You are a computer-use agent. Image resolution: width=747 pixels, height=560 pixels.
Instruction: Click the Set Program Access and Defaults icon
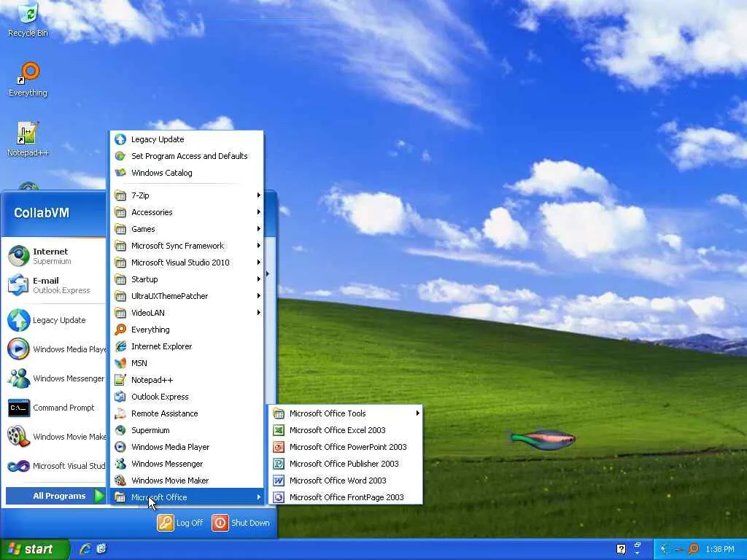(x=120, y=156)
